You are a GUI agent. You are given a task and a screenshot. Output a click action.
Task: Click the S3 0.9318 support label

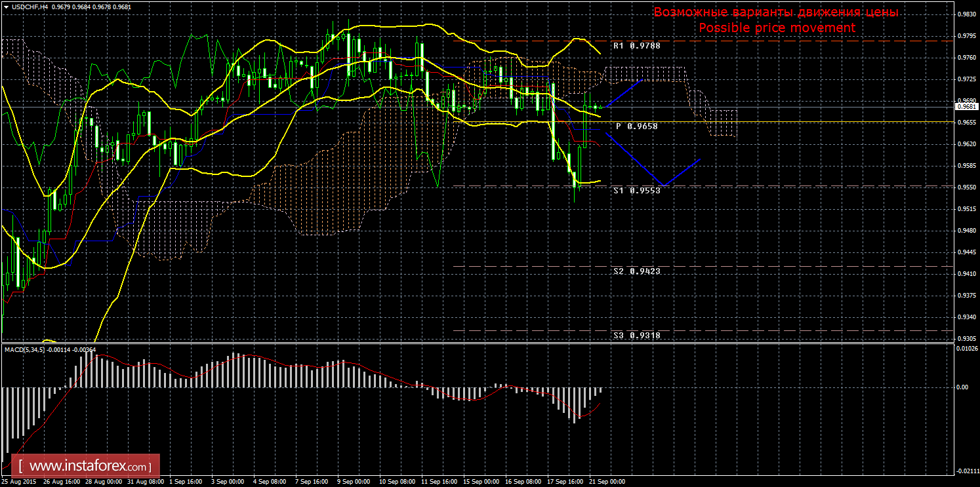[636, 335]
